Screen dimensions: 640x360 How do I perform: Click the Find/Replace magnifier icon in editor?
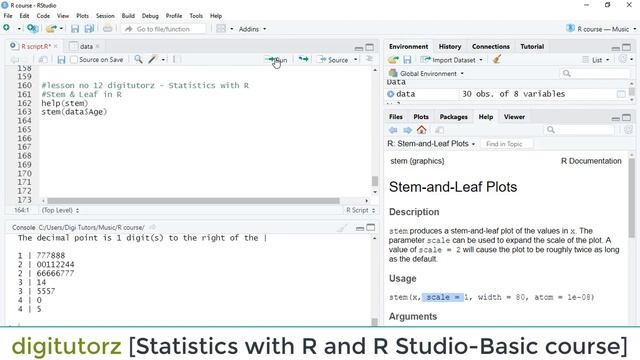pos(138,60)
